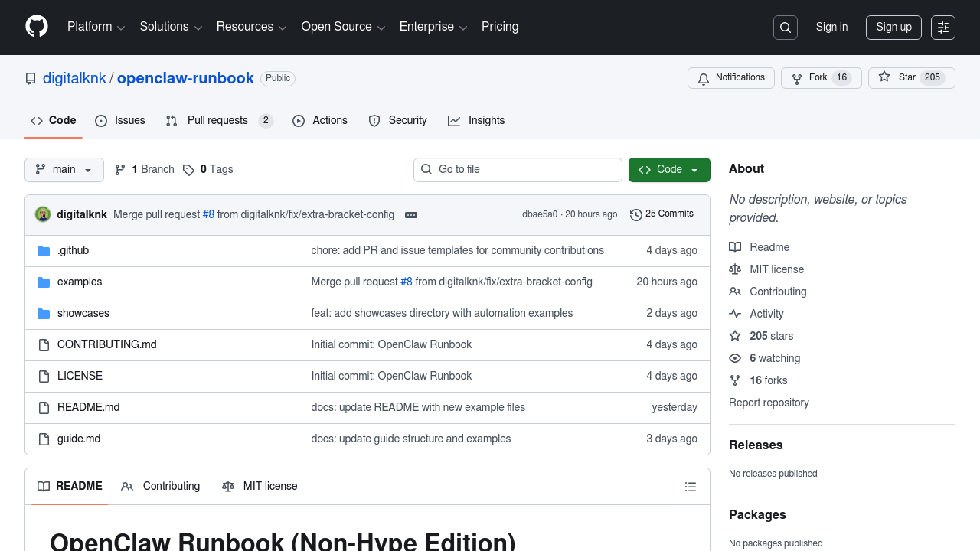Switch to the Issues tab
980x551 pixels.
120,121
